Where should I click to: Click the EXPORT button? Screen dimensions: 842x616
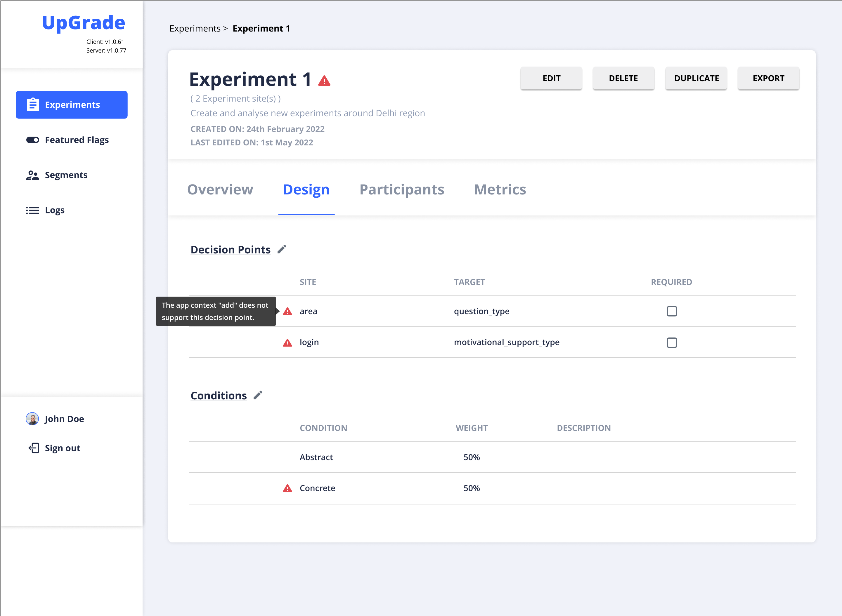[768, 78]
